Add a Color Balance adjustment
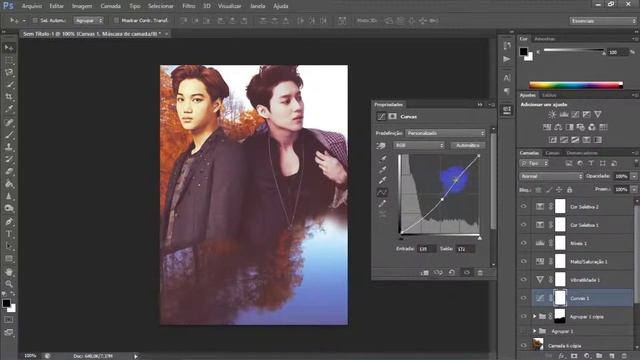Viewport: 640px width, 360px height. click(x=558, y=127)
